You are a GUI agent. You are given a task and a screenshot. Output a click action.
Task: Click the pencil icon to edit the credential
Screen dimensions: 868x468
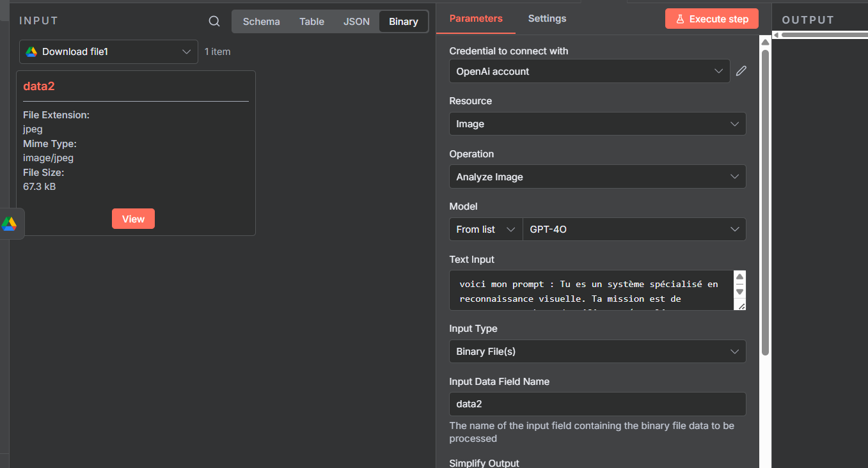pos(741,71)
